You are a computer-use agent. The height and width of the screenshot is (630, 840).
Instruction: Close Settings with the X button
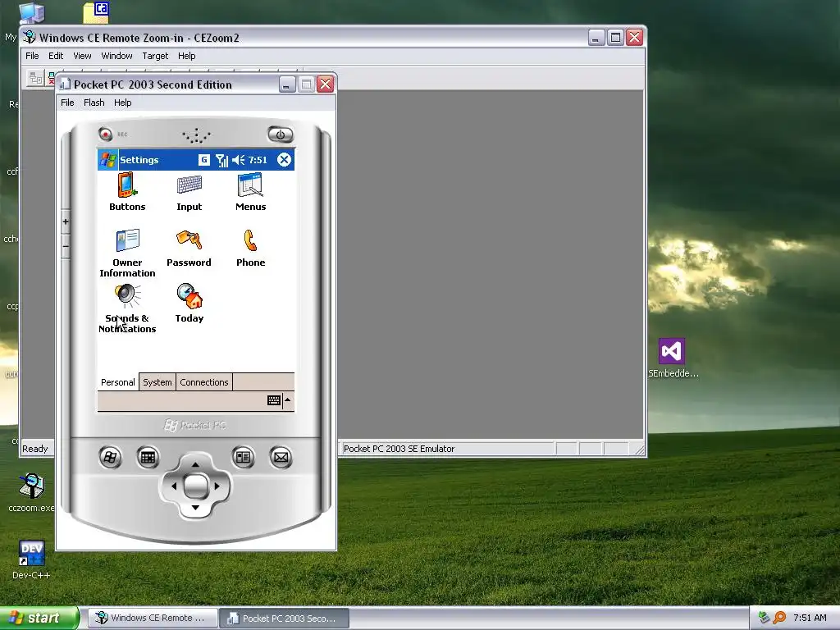click(x=284, y=160)
